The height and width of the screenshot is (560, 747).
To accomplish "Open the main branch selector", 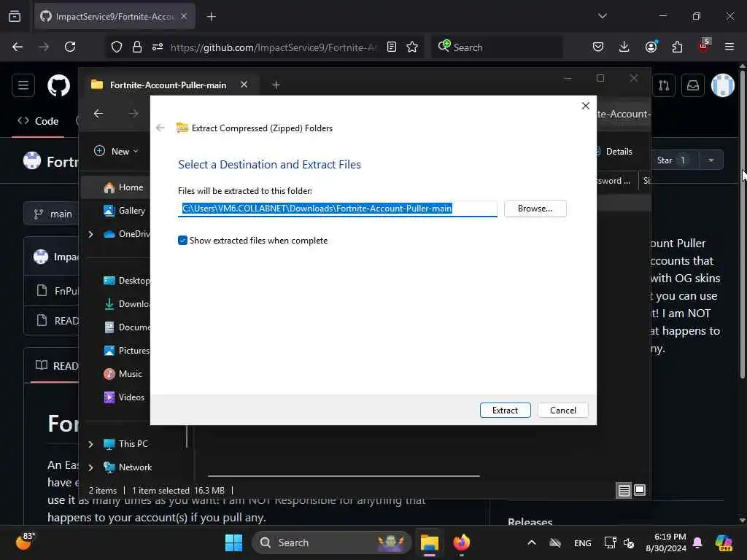I will [x=52, y=214].
